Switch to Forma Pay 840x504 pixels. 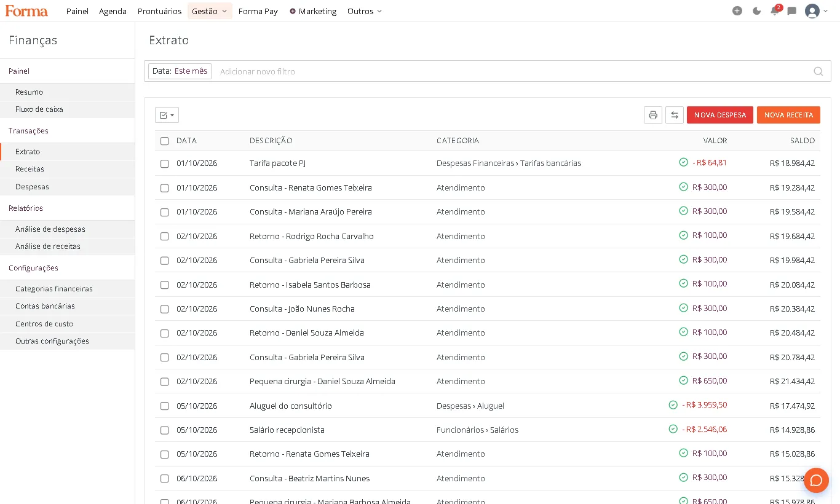pos(258,11)
